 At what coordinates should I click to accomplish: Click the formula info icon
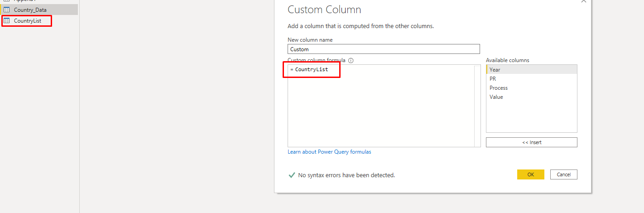click(351, 60)
